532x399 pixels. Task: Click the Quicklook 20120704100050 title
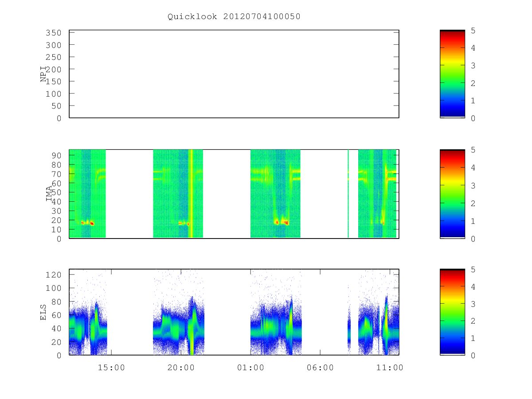(x=234, y=17)
